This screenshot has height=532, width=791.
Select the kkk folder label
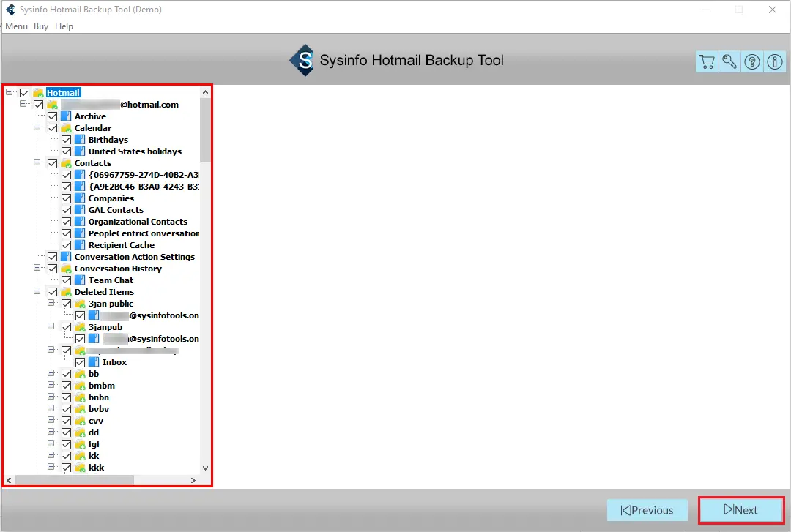pyautogui.click(x=97, y=468)
